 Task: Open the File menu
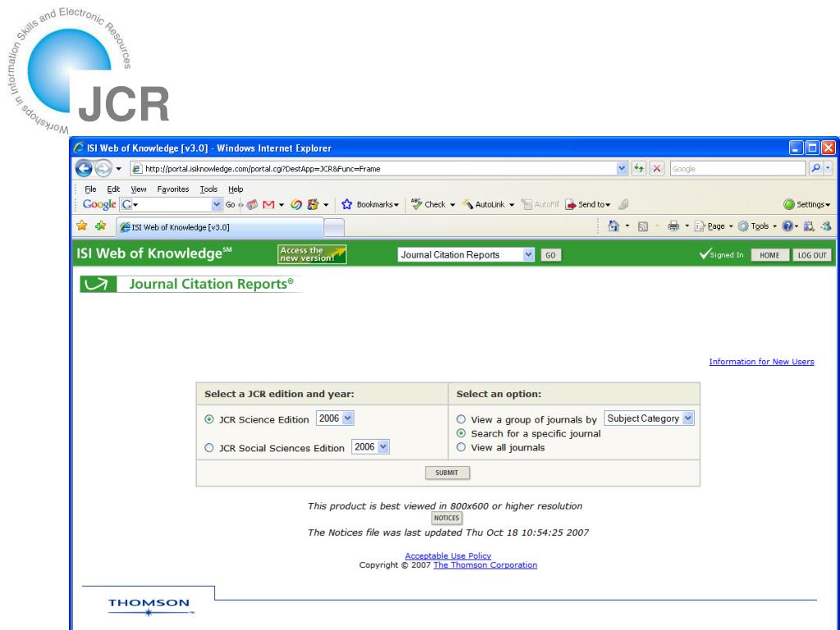click(90, 189)
